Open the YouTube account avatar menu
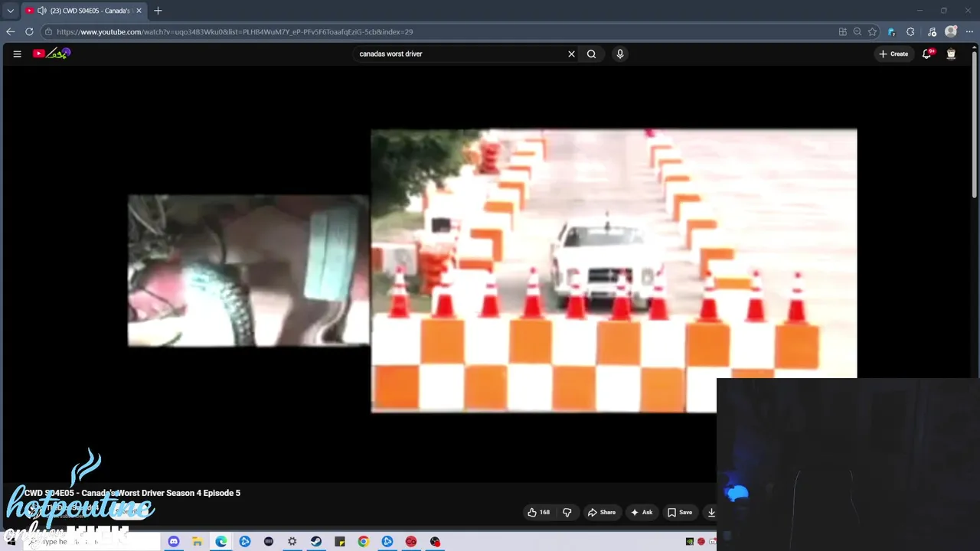Image resolution: width=980 pixels, height=551 pixels. 951,54
